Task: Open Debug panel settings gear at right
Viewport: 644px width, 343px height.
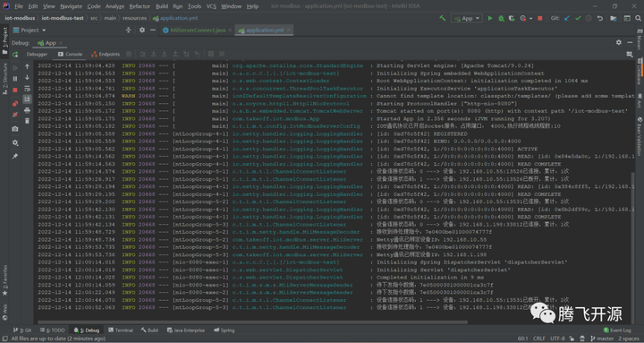Action: 619,42
